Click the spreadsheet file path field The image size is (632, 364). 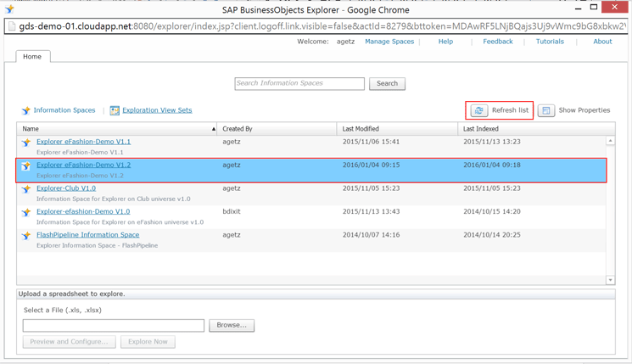click(x=114, y=325)
